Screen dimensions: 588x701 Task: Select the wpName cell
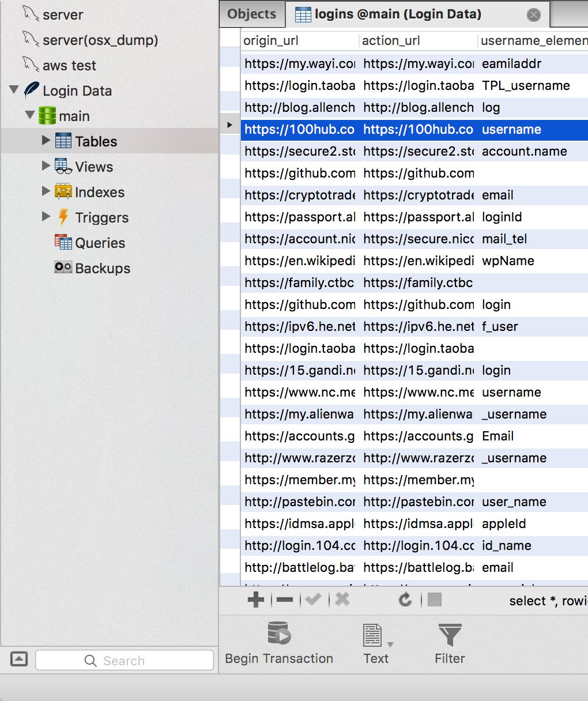533,261
